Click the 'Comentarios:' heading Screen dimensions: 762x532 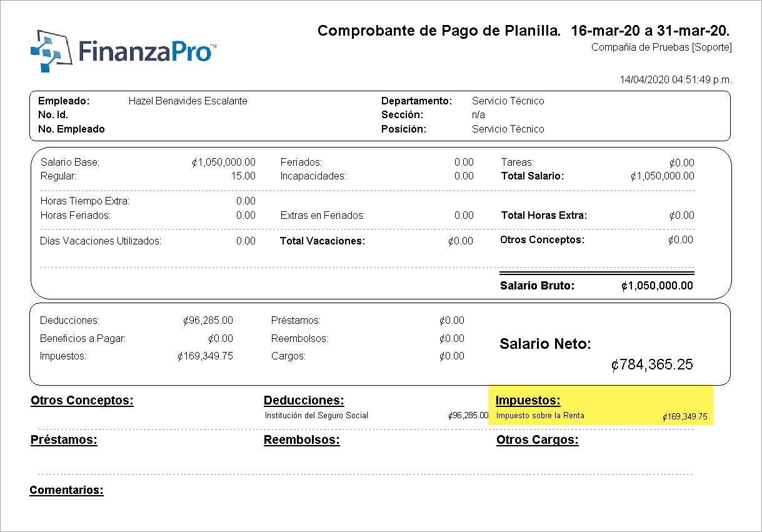[x=66, y=490]
